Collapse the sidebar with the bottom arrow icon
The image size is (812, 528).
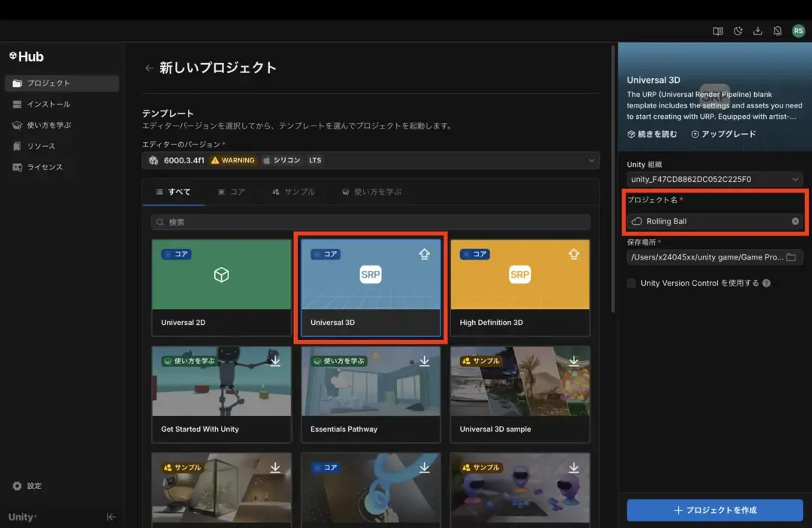click(x=111, y=517)
